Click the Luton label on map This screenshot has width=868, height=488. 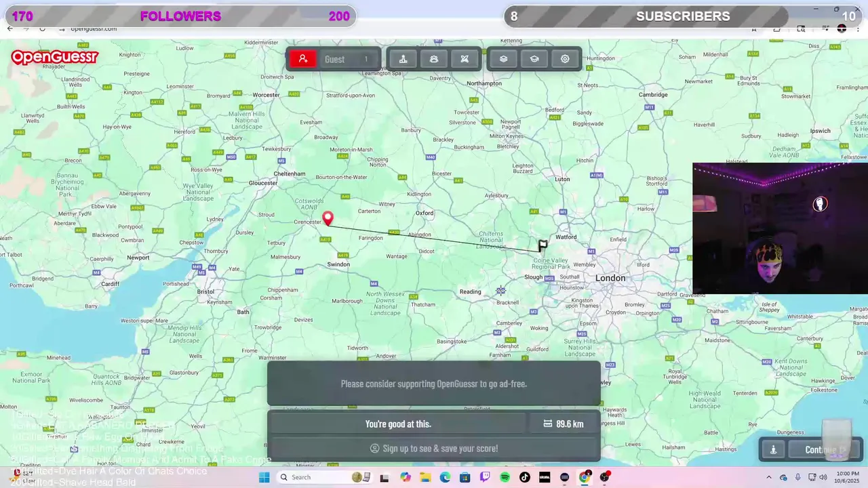point(562,179)
